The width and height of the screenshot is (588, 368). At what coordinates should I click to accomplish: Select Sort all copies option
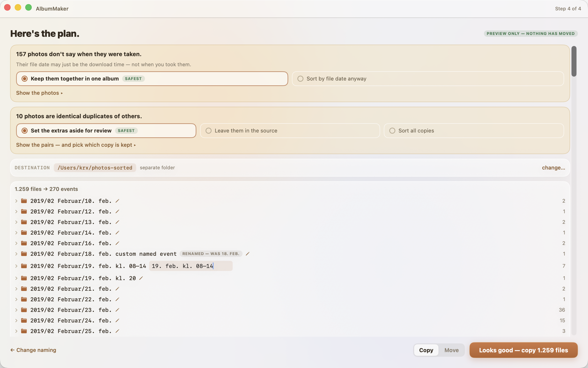coord(474,131)
